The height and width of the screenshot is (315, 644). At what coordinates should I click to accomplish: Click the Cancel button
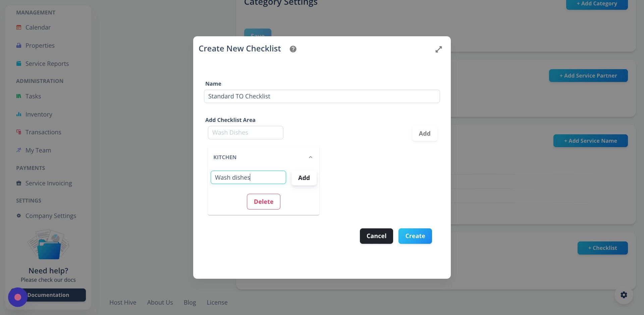point(376,236)
